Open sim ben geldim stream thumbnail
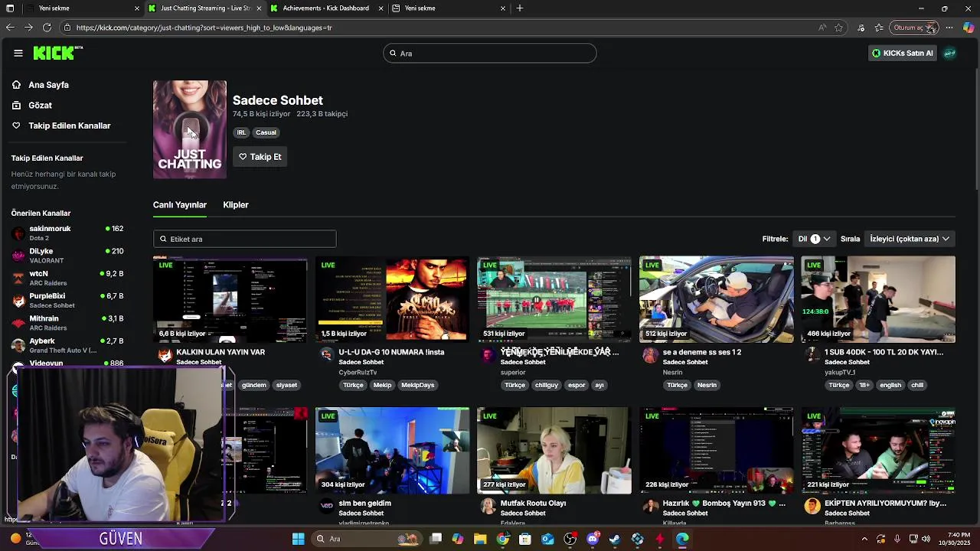 click(x=392, y=451)
